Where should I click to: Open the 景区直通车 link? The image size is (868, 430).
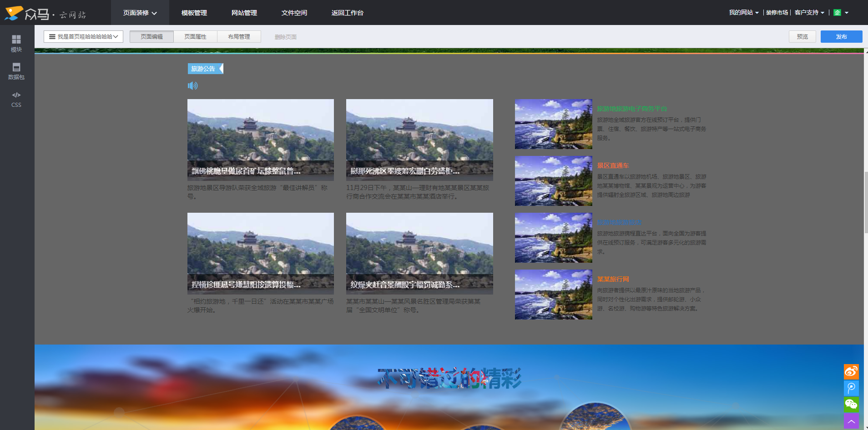click(613, 165)
